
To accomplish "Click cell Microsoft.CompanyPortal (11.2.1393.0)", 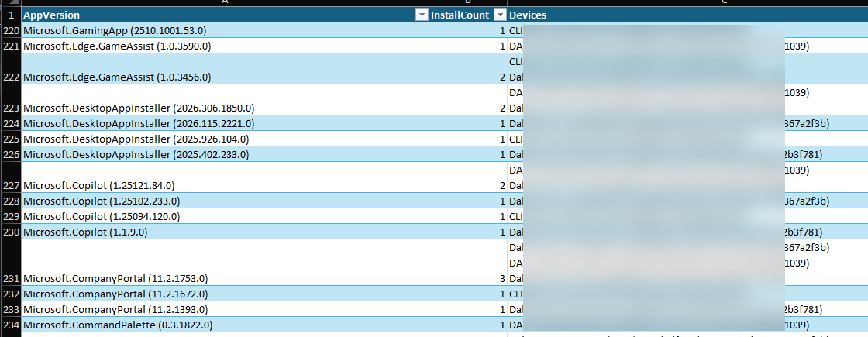I will click(x=226, y=309).
